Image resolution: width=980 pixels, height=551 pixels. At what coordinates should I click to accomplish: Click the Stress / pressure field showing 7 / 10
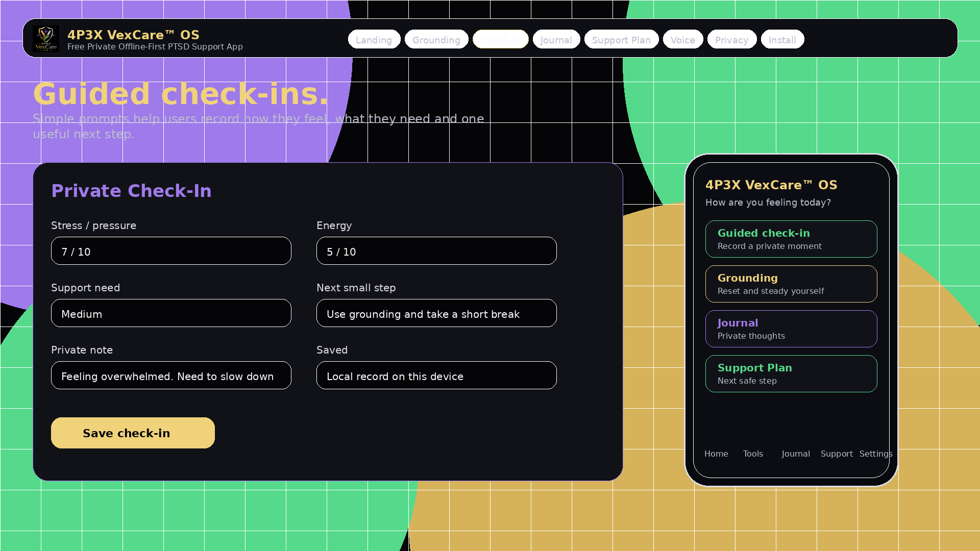[171, 251]
